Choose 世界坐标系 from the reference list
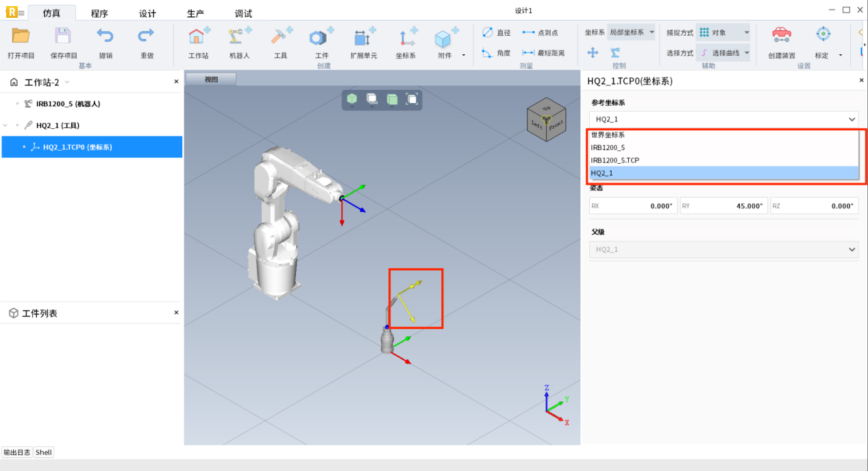The image size is (868, 471). tap(608, 135)
